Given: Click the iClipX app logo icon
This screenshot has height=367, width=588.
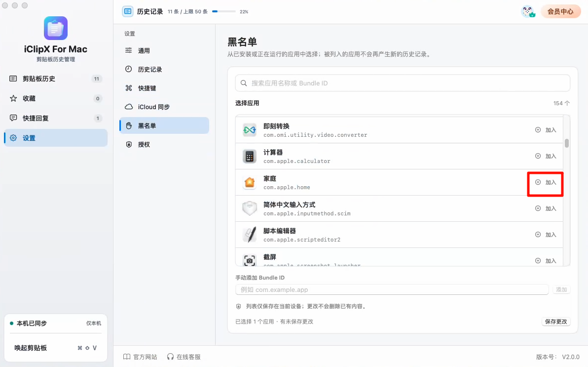Looking at the screenshot, I should 56,28.
